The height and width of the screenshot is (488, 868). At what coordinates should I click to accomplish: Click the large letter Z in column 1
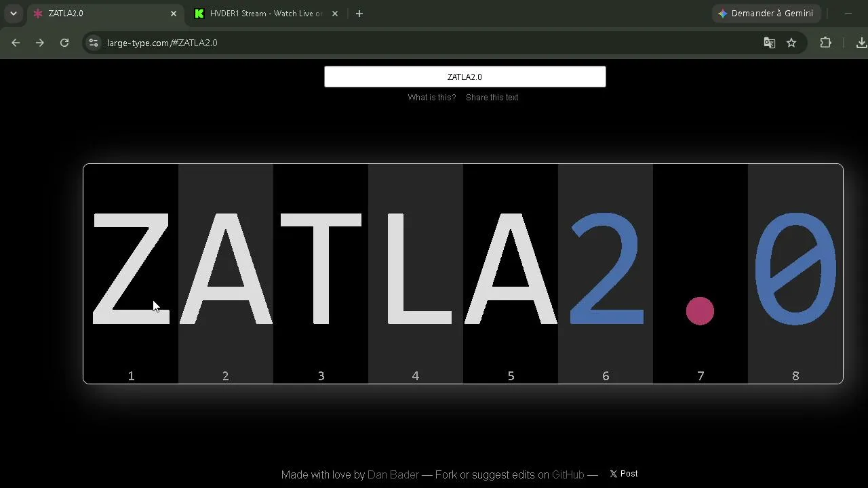click(x=131, y=268)
